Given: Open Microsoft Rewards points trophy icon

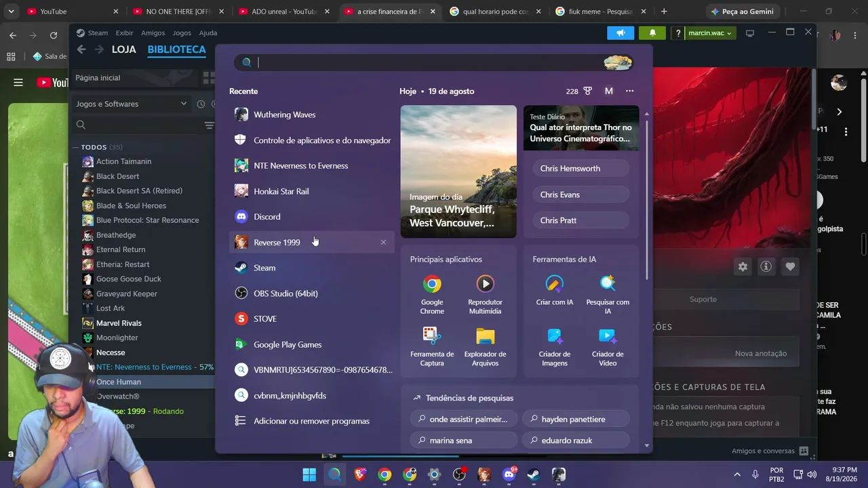Looking at the screenshot, I should (580, 91).
